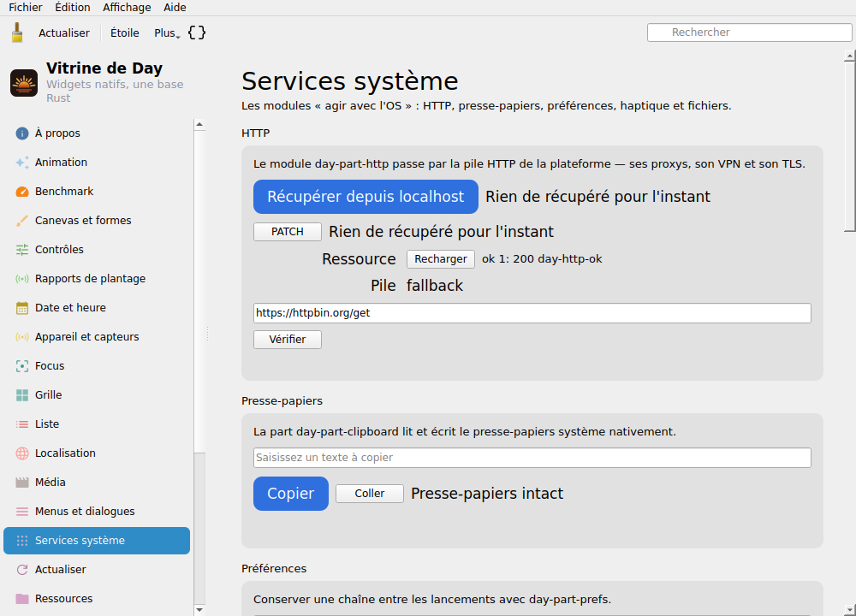The width and height of the screenshot is (856, 616).
Task: Click the Focus viewfinder icon
Action: (22, 366)
